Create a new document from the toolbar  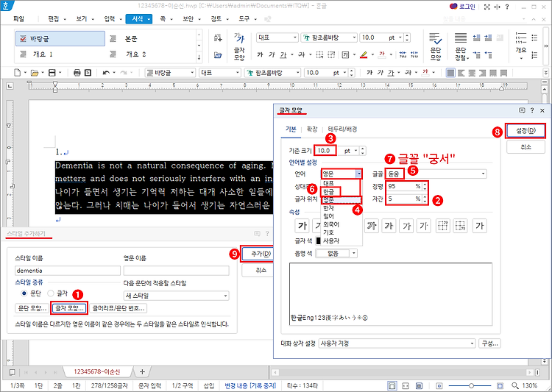point(17,73)
